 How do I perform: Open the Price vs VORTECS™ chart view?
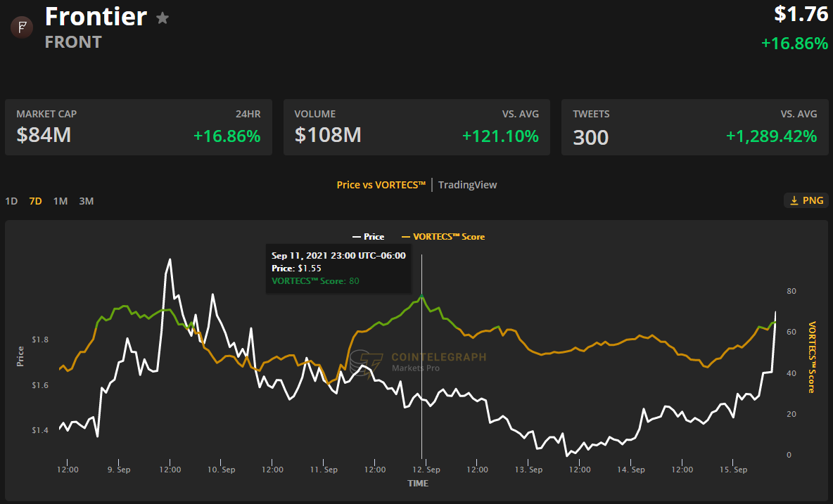pyautogui.click(x=381, y=185)
